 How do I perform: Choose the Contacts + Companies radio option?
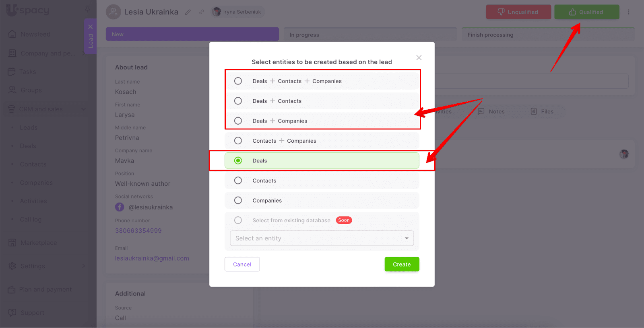pyautogui.click(x=238, y=141)
